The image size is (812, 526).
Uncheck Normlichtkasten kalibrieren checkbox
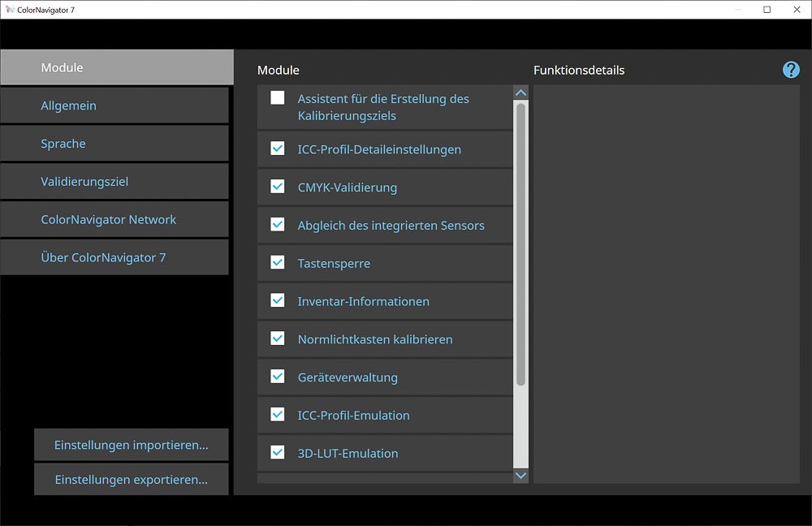tap(278, 338)
